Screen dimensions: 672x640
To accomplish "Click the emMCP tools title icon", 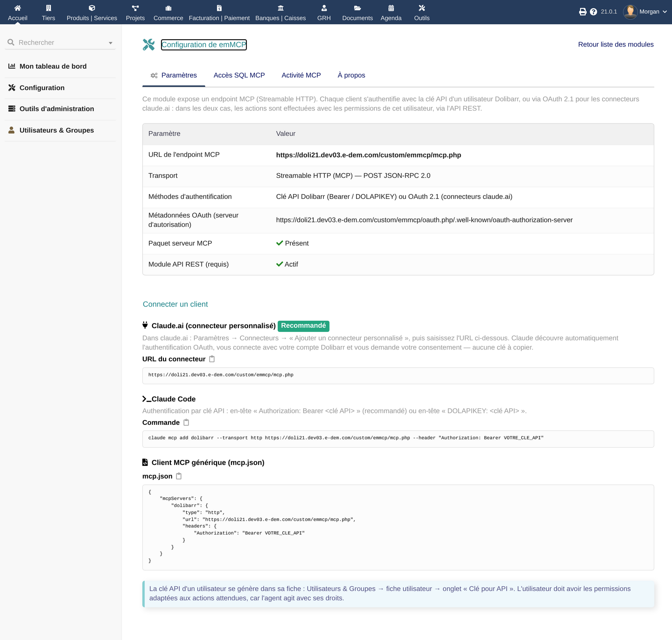I will (148, 45).
